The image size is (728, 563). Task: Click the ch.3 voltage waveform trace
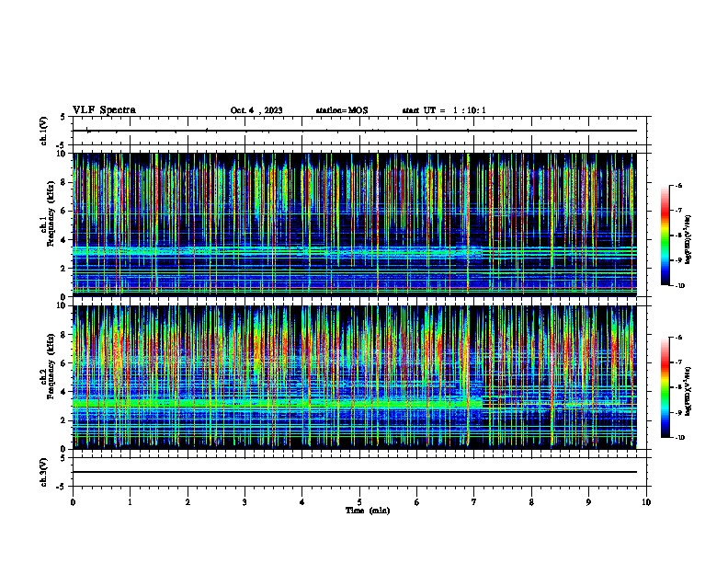click(355, 472)
